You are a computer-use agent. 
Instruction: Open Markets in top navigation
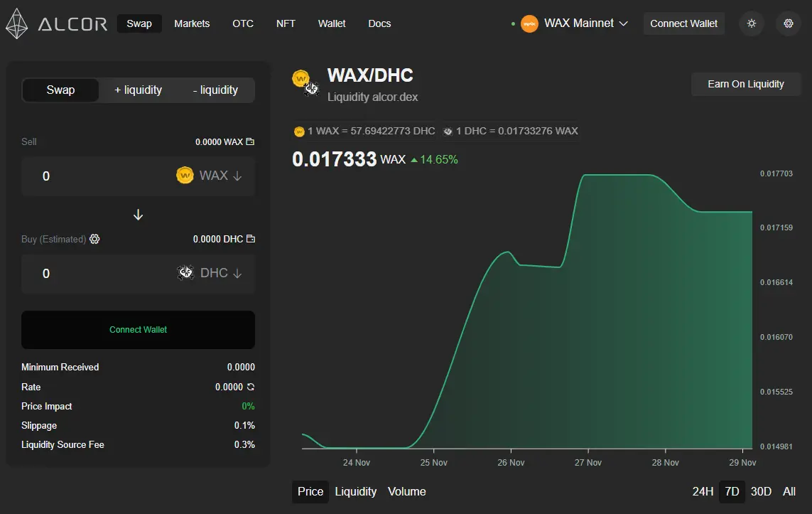click(x=192, y=23)
